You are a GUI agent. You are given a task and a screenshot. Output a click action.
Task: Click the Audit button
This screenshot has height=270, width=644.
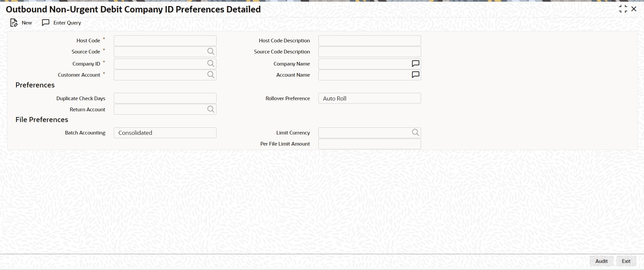(x=601, y=261)
